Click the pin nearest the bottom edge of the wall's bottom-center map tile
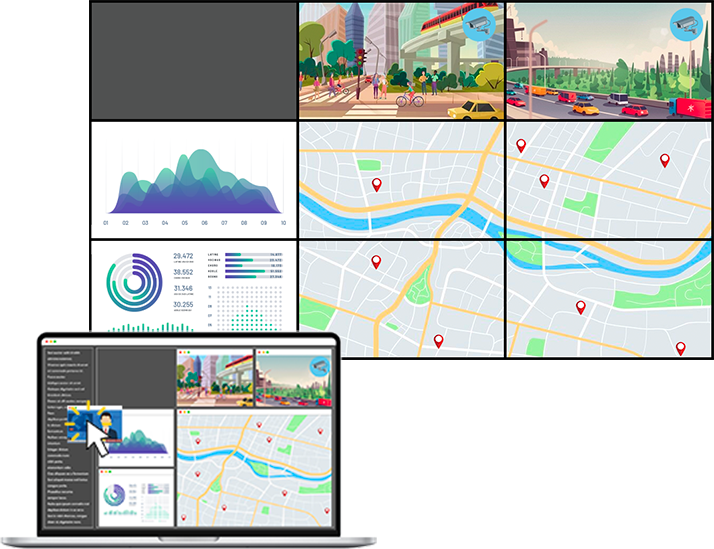This screenshot has width=714, height=549. point(438,341)
